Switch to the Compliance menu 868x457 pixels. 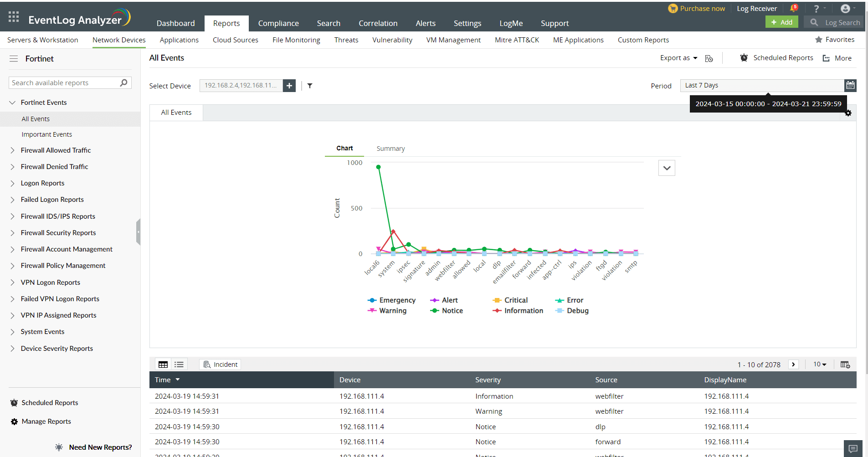click(x=278, y=23)
